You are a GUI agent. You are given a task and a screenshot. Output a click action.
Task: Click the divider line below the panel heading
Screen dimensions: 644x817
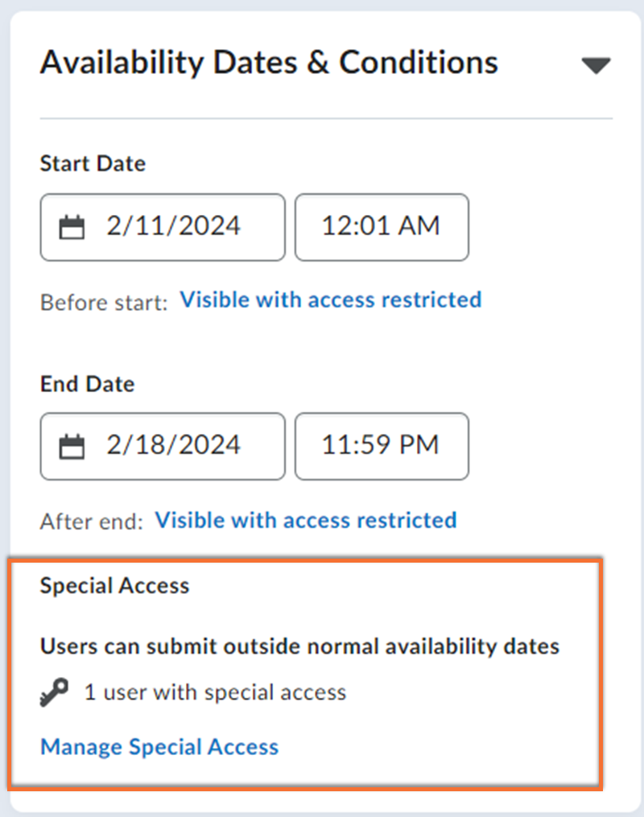(x=325, y=119)
